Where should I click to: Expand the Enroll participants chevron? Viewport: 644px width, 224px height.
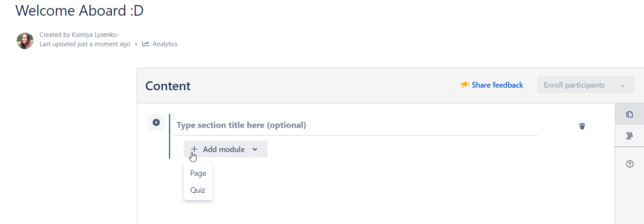pyautogui.click(x=622, y=86)
